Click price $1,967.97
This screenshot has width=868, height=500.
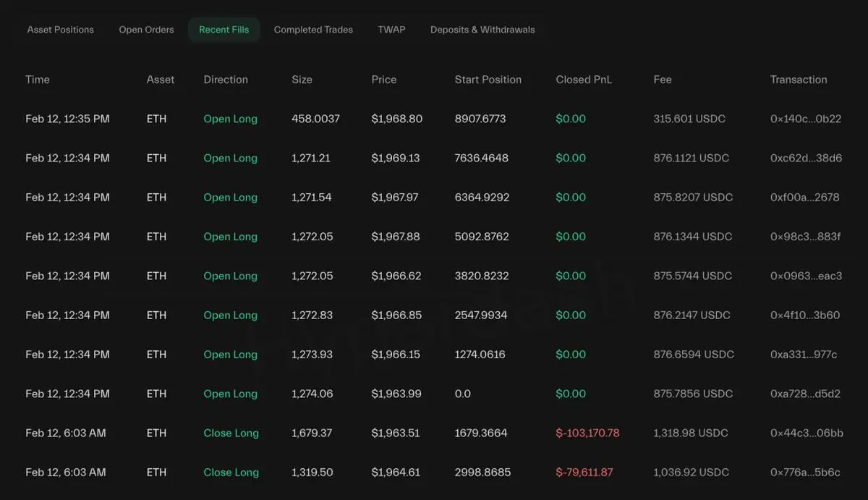395,197
